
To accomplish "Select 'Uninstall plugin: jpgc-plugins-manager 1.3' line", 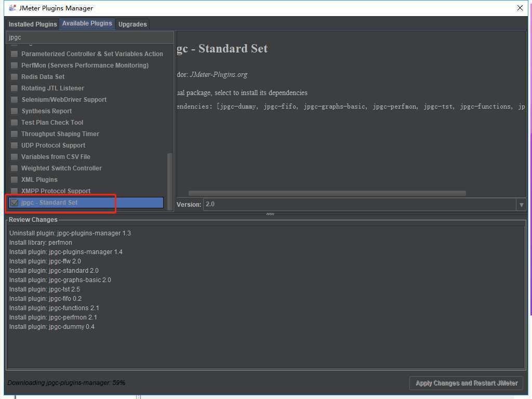I will (x=70, y=233).
